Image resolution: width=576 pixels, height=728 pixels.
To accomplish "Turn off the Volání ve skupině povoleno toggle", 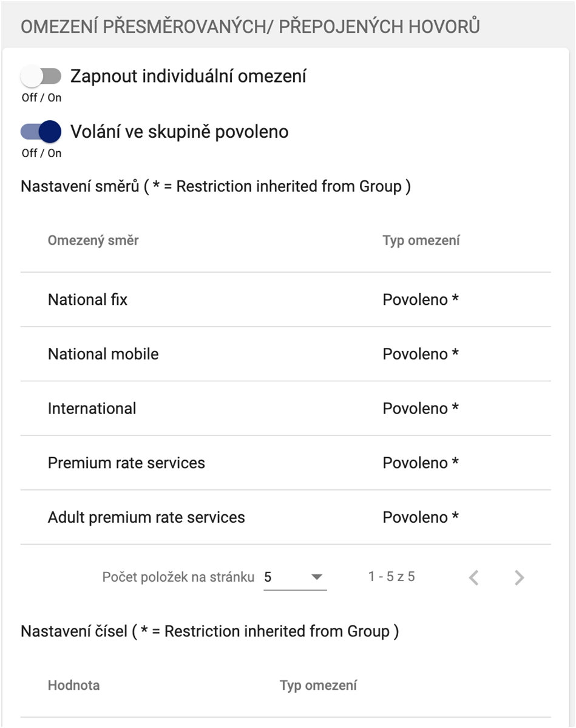I will coord(41,131).
